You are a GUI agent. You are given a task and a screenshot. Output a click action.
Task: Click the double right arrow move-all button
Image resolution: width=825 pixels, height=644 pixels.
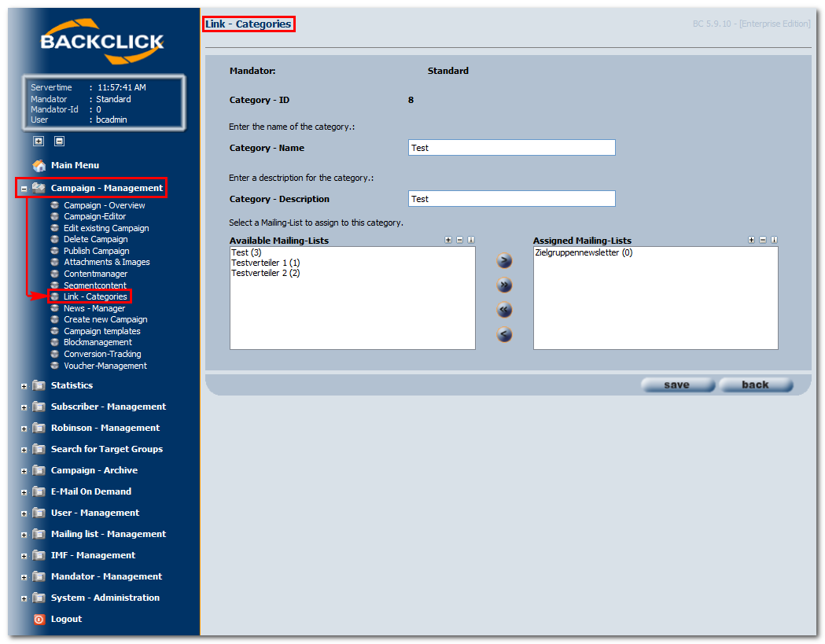click(x=505, y=285)
